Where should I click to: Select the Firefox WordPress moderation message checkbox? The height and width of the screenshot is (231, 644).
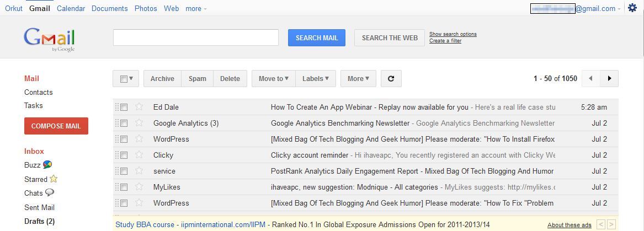pyautogui.click(x=124, y=139)
